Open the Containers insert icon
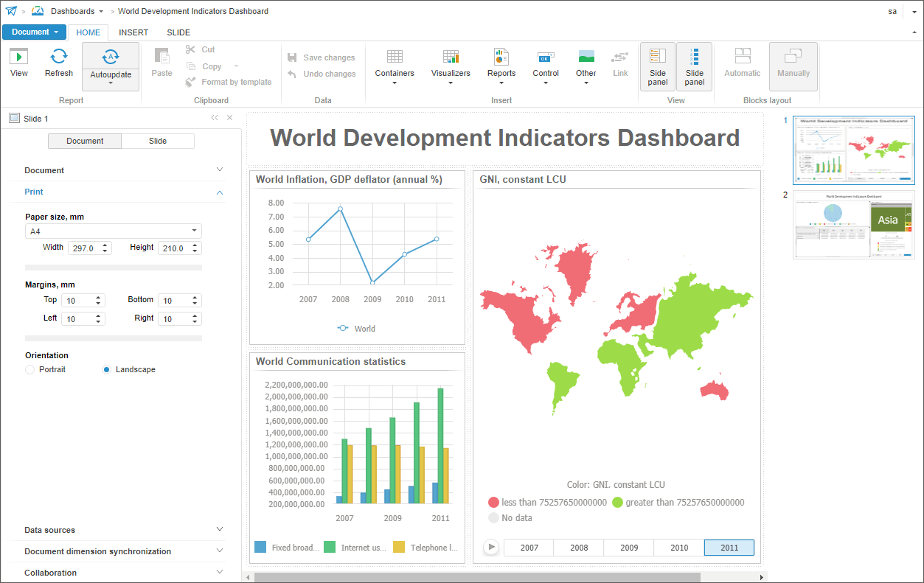The image size is (924, 583). pos(395,57)
